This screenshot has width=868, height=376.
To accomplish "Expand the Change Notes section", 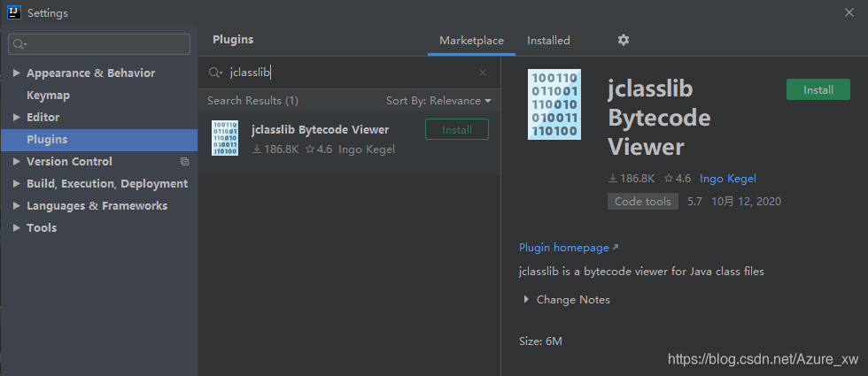I will (526, 300).
